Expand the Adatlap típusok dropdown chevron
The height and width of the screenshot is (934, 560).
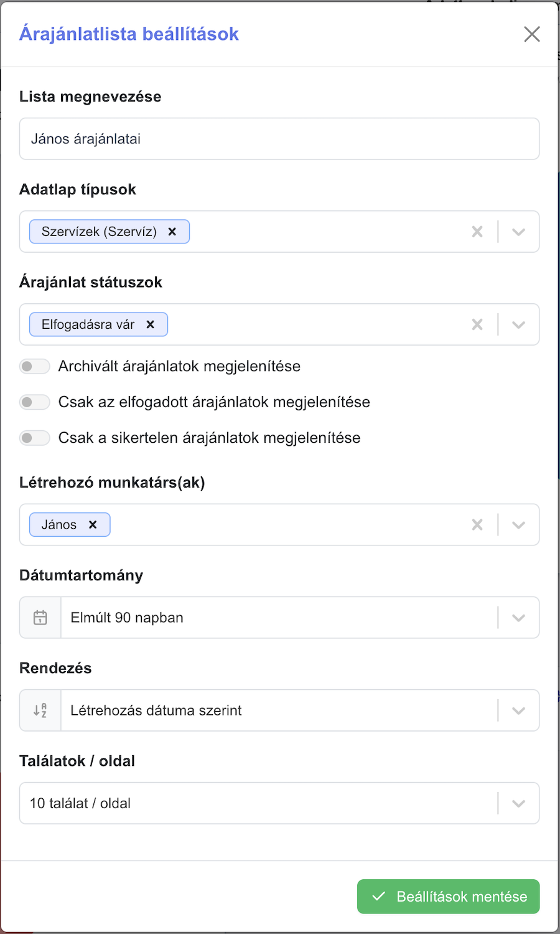point(519,232)
